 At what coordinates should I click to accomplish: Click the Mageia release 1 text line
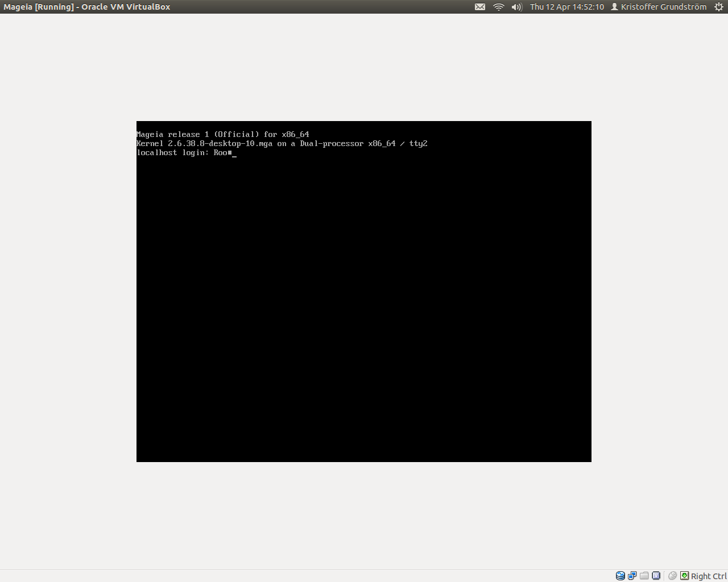pos(223,135)
